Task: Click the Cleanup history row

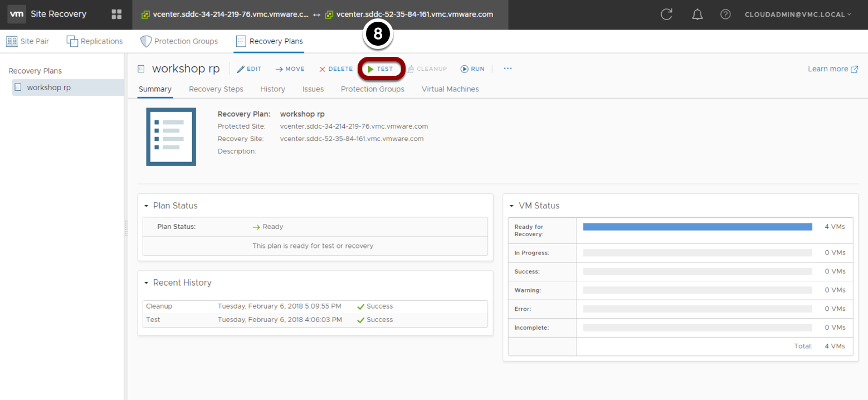Action: (x=315, y=306)
